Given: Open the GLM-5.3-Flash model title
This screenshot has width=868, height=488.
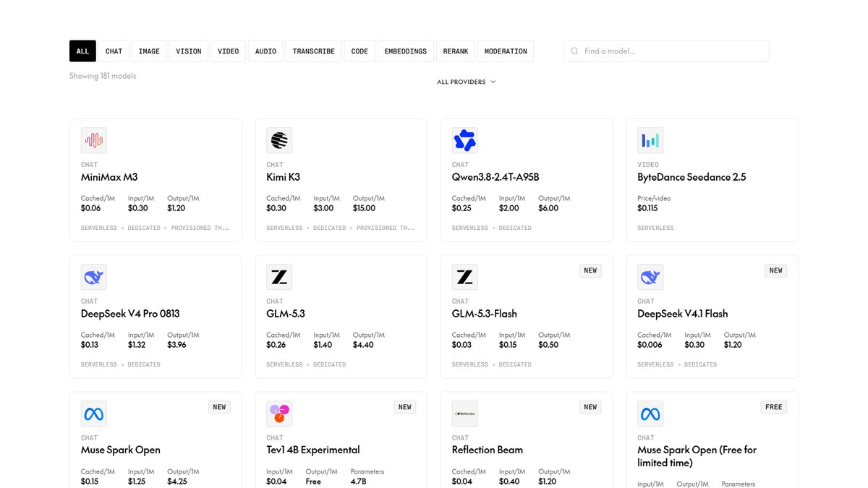Looking at the screenshot, I should click(485, 314).
